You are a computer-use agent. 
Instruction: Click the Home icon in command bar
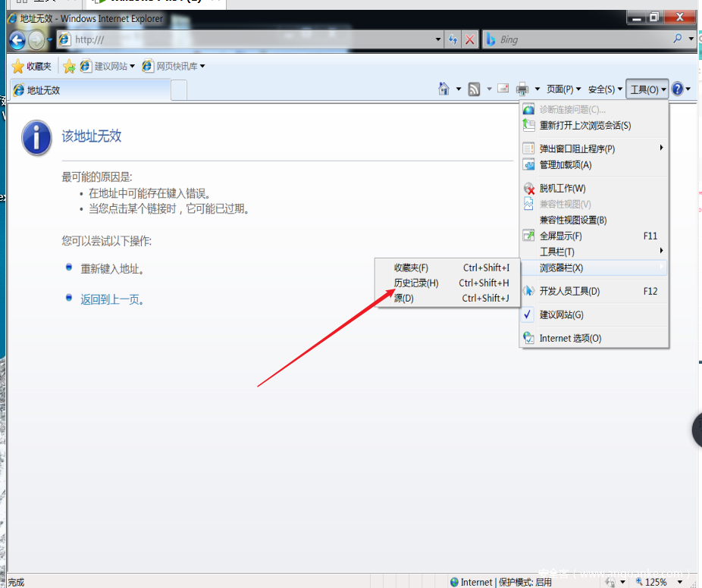click(x=444, y=89)
